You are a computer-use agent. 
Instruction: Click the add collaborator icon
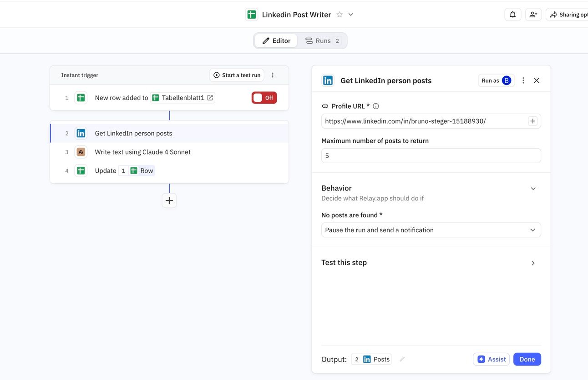click(x=533, y=15)
